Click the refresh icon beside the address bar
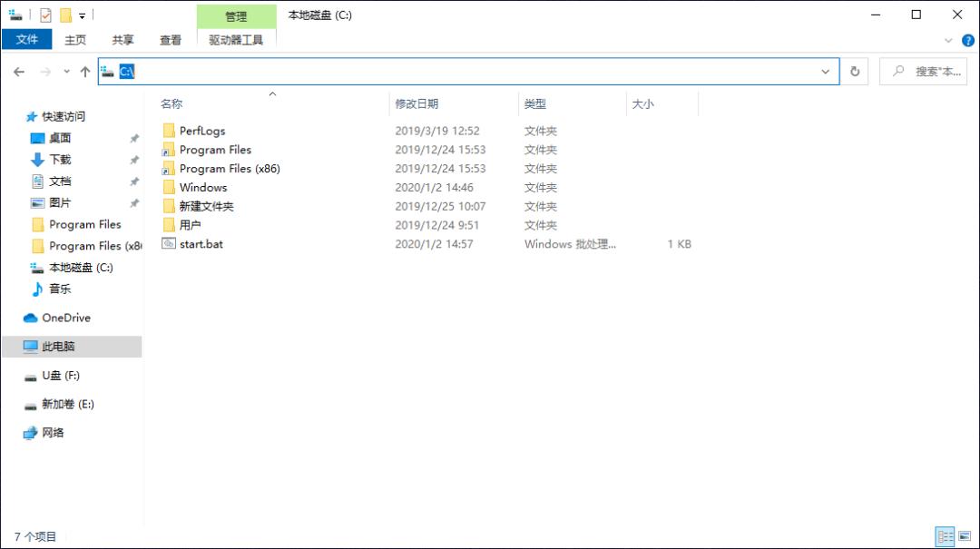980x549 pixels. click(855, 71)
